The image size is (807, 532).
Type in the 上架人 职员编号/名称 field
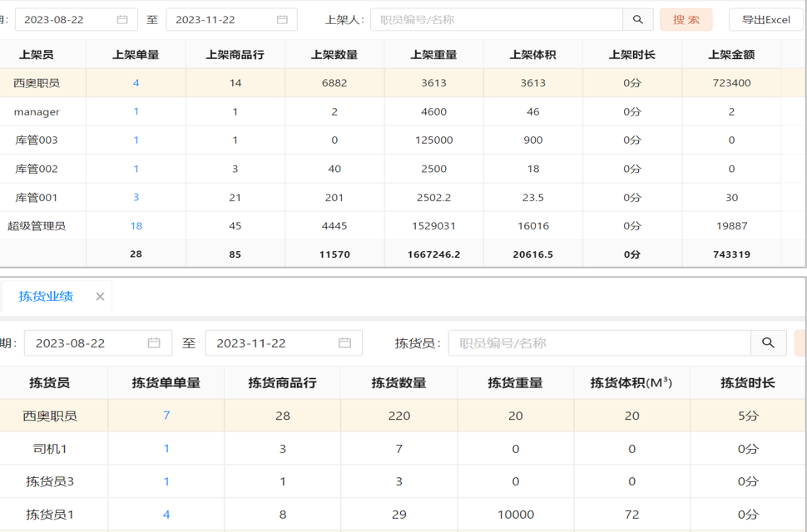496,19
